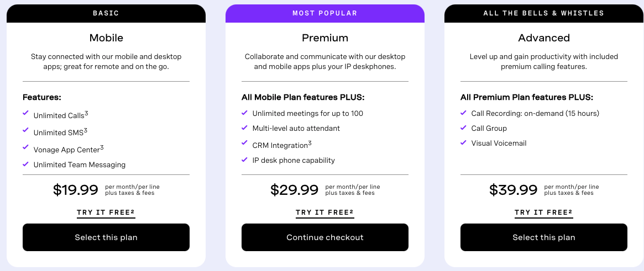Viewport: 644px width, 271px height.
Task: Click the Basic plan header banner
Action: point(106,13)
